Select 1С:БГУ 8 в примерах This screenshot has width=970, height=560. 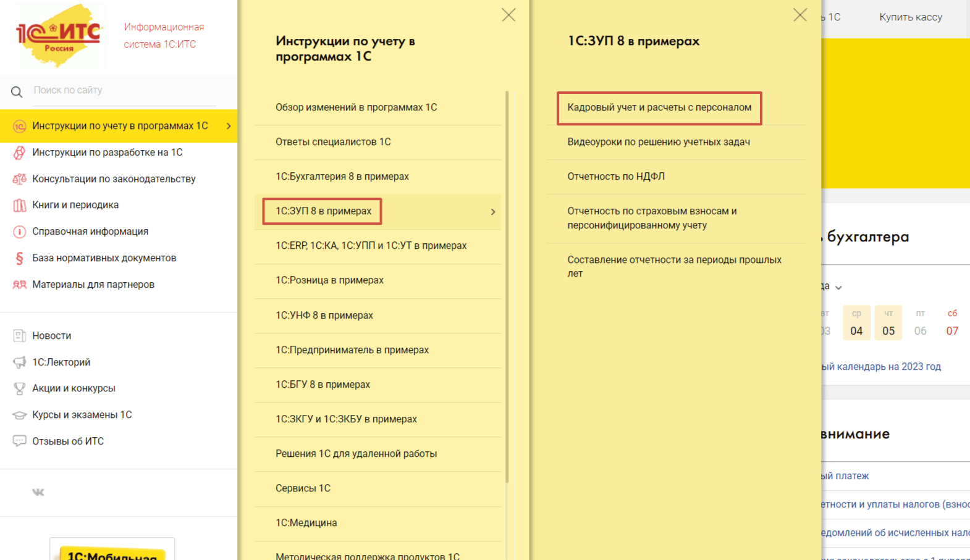pos(377,385)
